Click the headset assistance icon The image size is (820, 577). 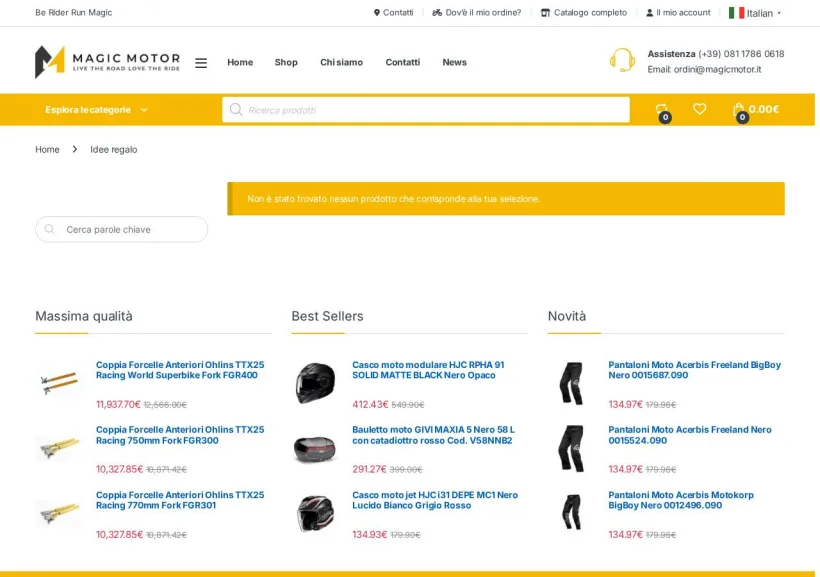(622, 61)
